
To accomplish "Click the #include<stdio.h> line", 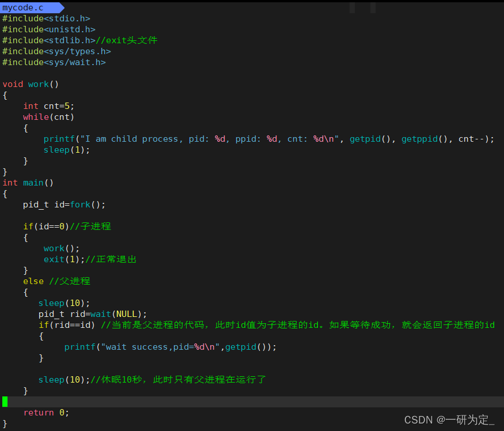I will click(x=46, y=18).
